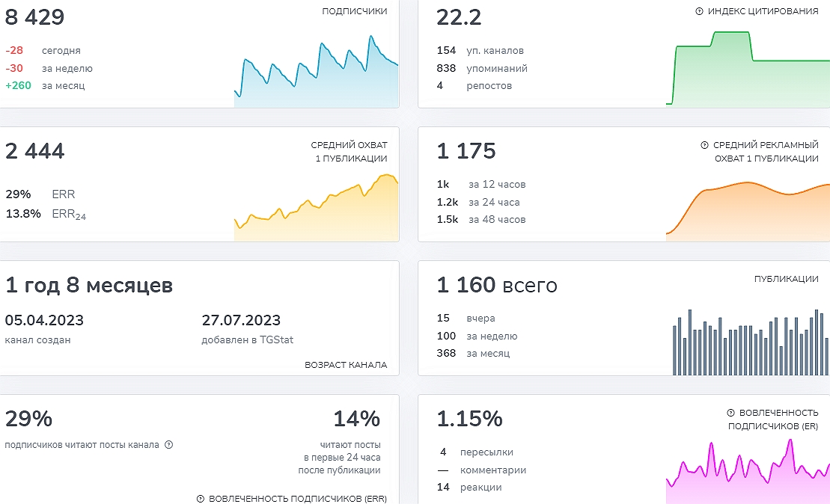
Task: Click help icon beside СРЕДНИЙ РЕКЛАМНЫЙ ОХВАТ
Action: click(x=704, y=145)
